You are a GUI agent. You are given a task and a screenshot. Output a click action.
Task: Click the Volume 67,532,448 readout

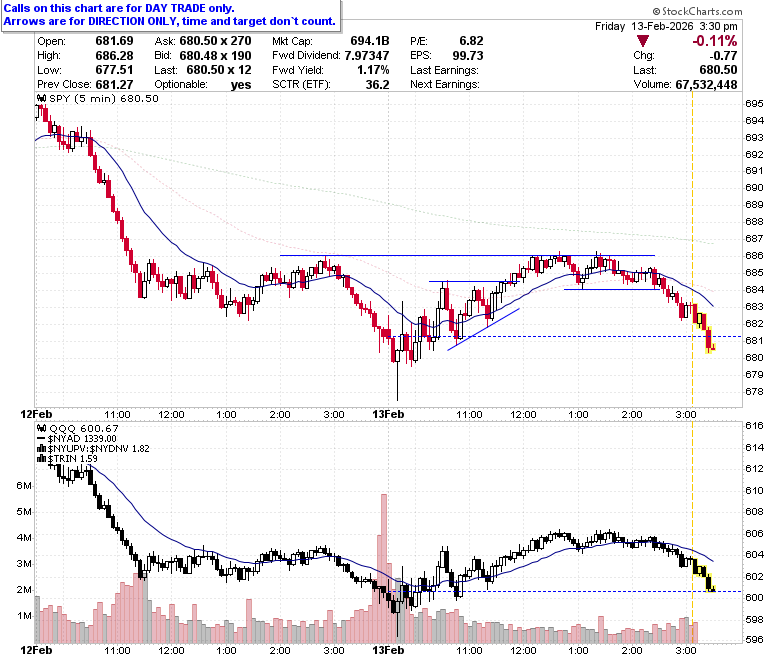pos(685,85)
